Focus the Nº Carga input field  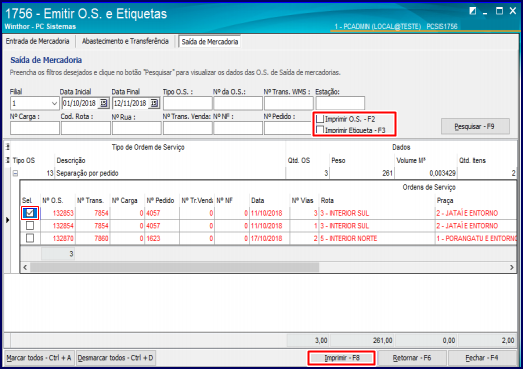coord(35,128)
